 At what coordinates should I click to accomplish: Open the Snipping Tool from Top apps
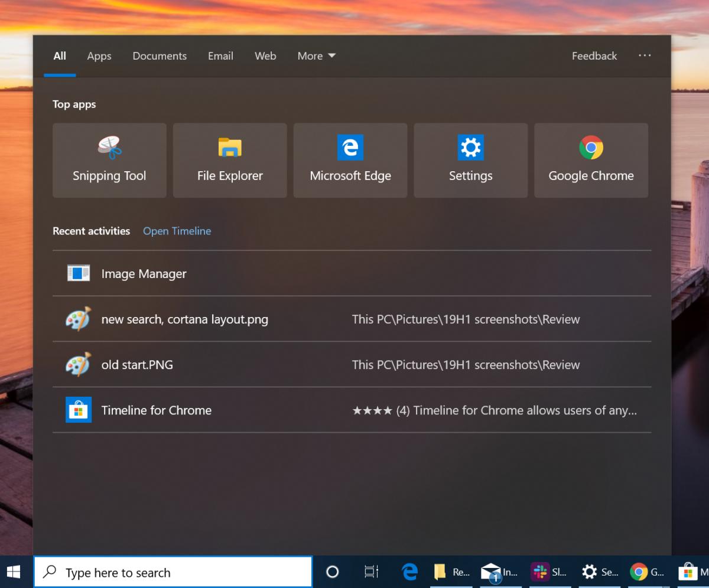point(109,160)
